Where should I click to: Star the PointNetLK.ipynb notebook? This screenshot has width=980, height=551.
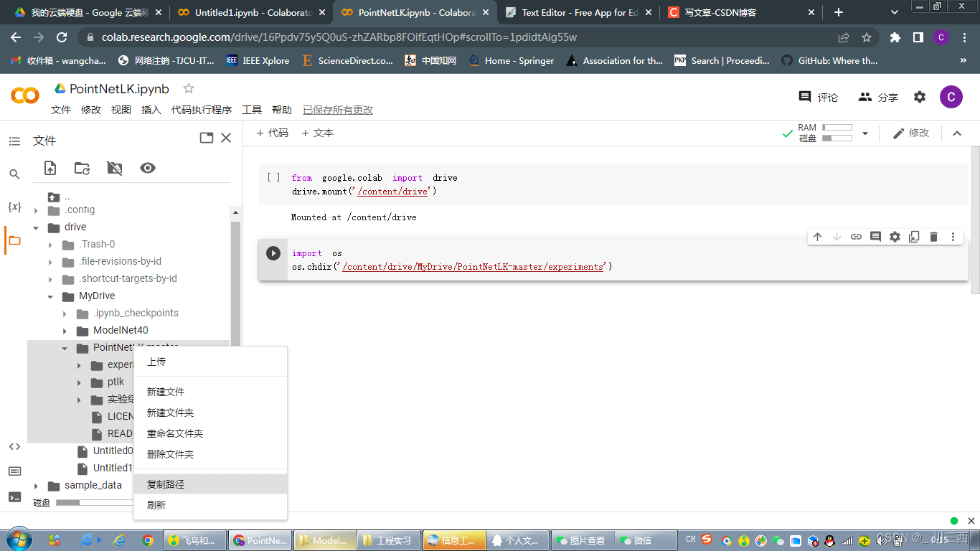pyautogui.click(x=189, y=88)
